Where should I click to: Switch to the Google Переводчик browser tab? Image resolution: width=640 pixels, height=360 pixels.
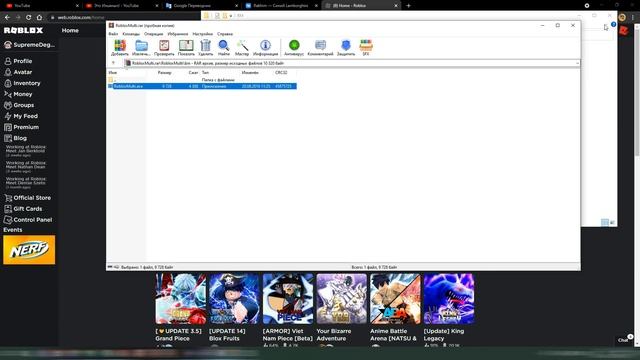click(202, 5)
